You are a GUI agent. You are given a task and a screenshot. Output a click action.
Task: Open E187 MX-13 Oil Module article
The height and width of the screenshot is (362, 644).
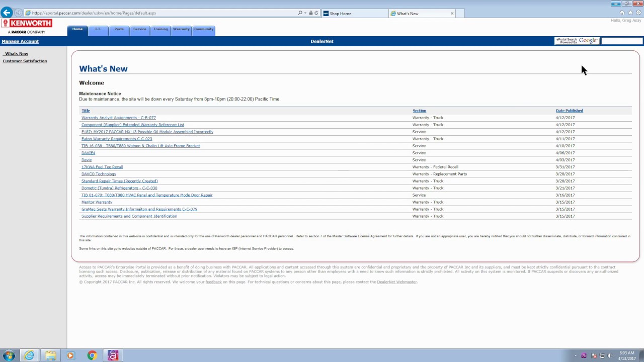coord(147,132)
